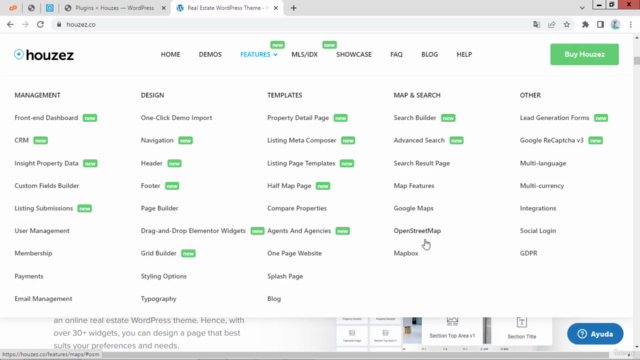
Task: Open the tab search chevron
Action: coord(582,8)
